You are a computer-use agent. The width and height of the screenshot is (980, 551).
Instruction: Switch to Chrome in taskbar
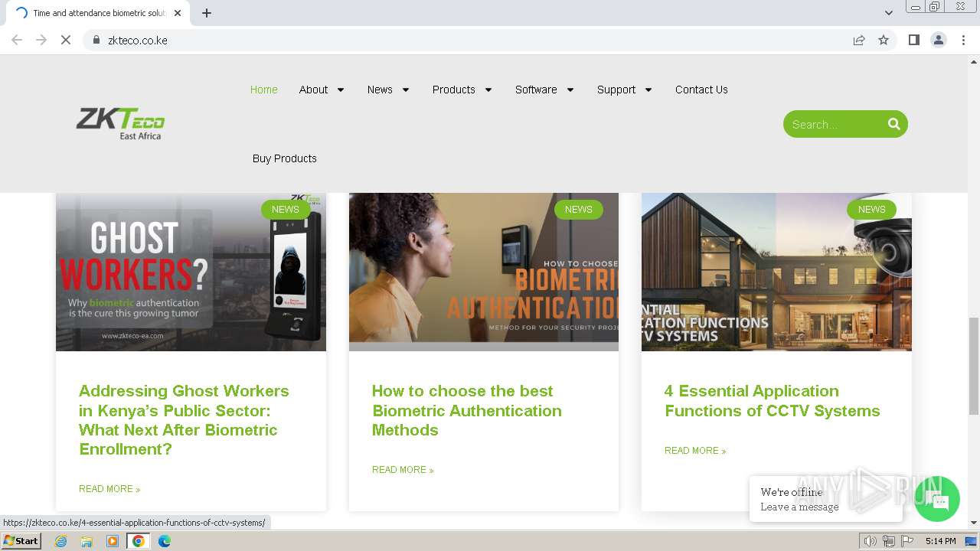(x=139, y=541)
